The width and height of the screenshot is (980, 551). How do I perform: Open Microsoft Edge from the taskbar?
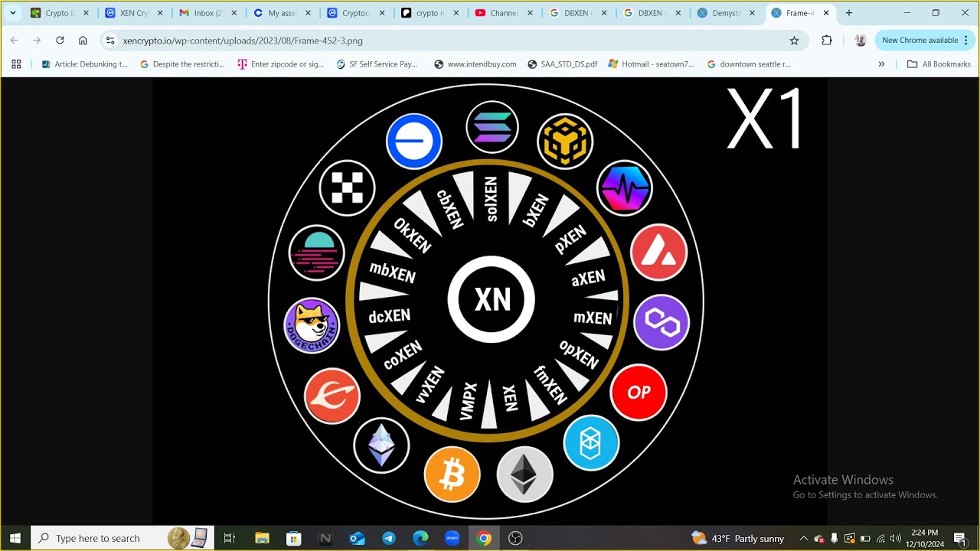pyautogui.click(x=420, y=538)
